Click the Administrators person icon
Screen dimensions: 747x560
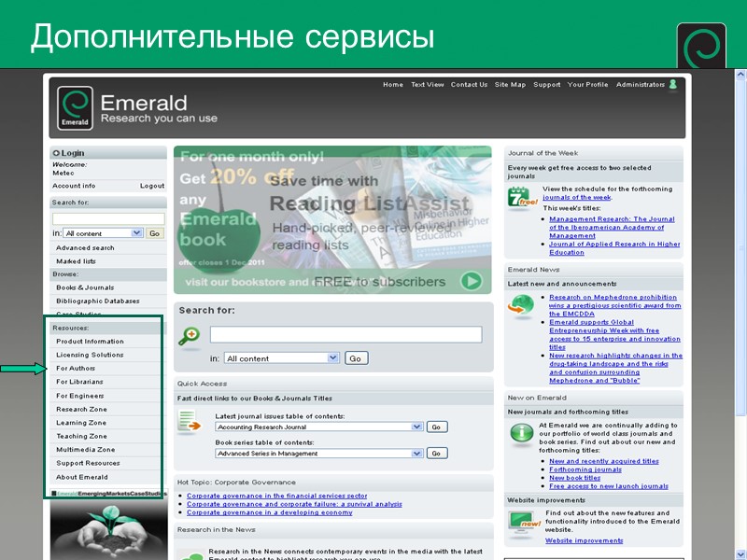672,84
